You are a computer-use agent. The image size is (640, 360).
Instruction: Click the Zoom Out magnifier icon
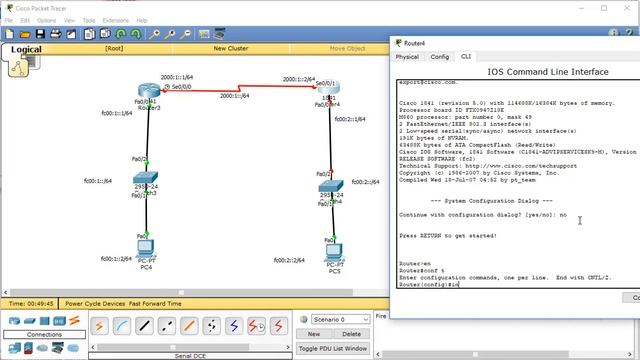186,34
